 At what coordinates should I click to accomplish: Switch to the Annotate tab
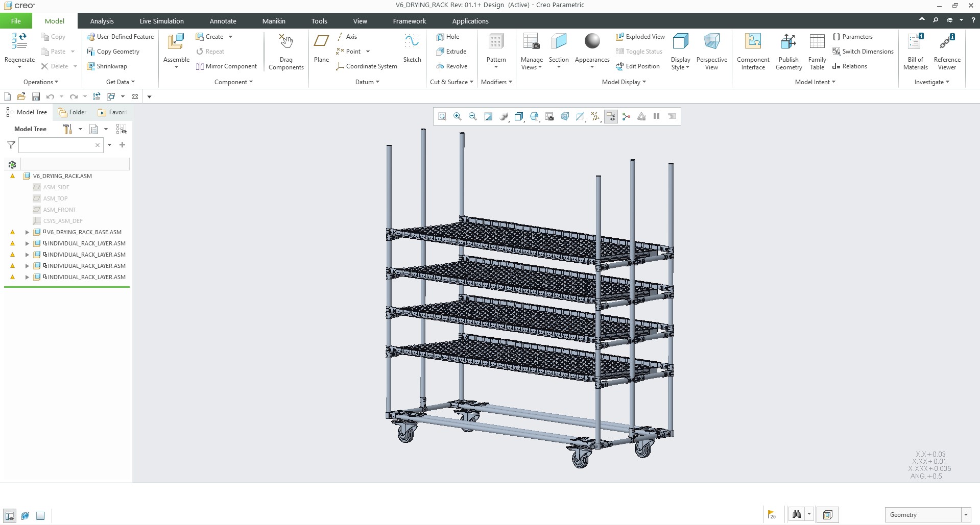coord(223,21)
